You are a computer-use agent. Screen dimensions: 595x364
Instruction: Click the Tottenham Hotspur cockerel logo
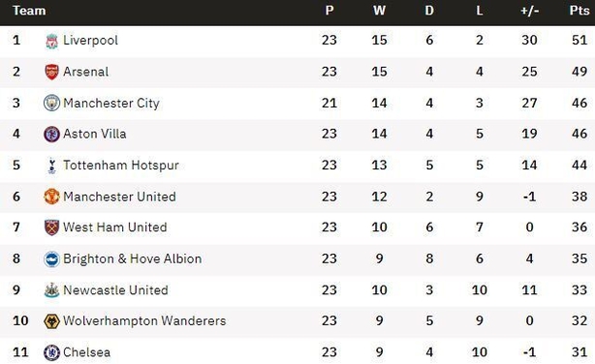click(x=51, y=166)
